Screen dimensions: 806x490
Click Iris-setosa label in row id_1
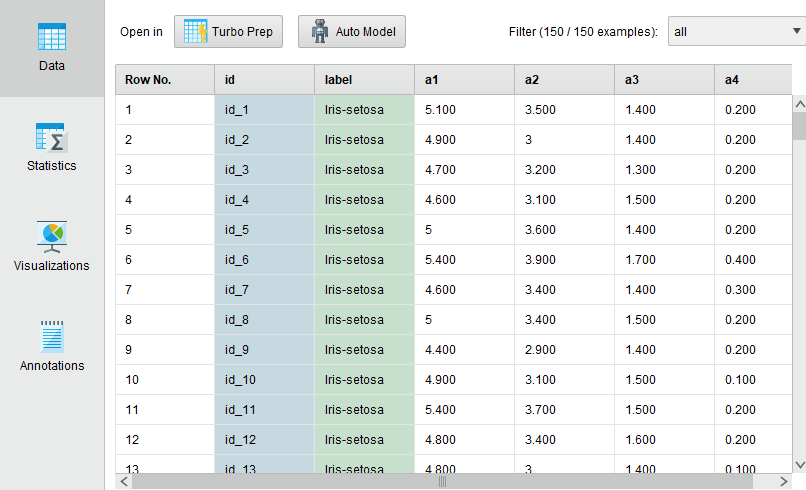364,110
